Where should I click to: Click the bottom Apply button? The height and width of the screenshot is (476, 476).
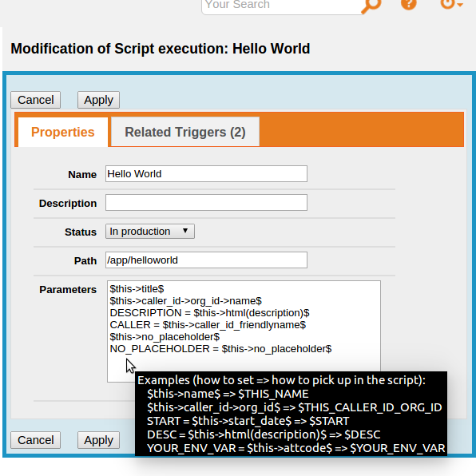[x=99, y=440]
